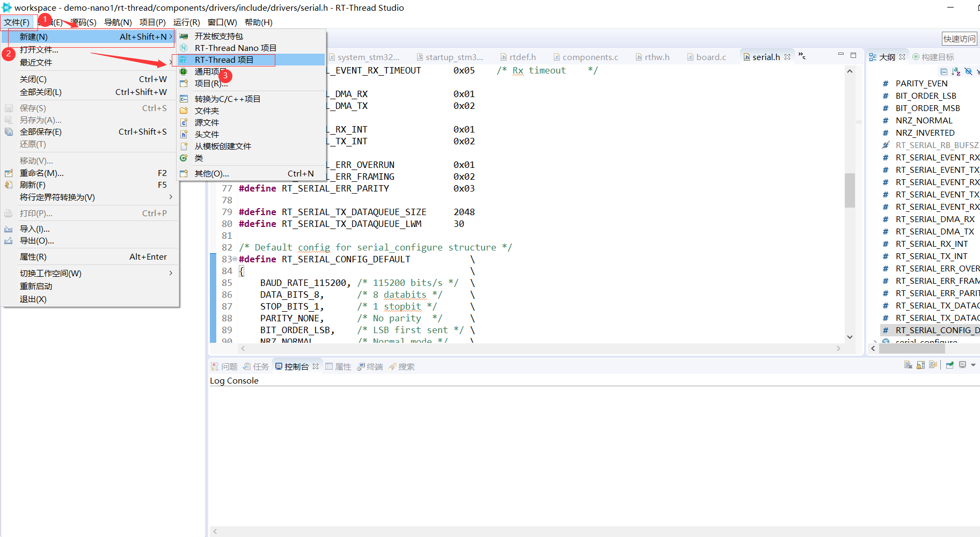
Task: Open the 开发板支持包 board support package entry
Action: 251,36
